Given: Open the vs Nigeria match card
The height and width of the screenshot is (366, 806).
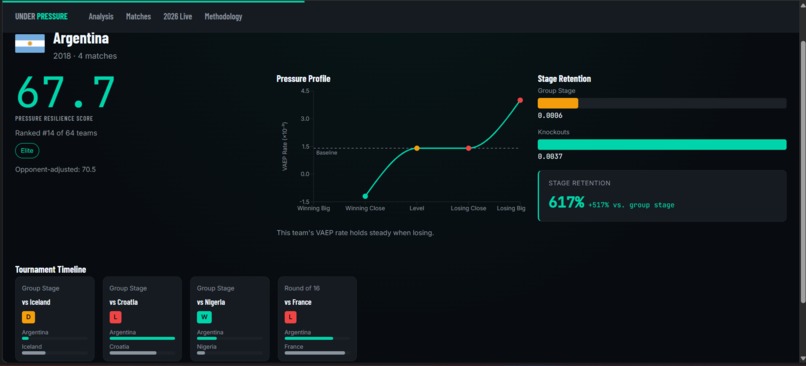Looking at the screenshot, I should click(230, 318).
